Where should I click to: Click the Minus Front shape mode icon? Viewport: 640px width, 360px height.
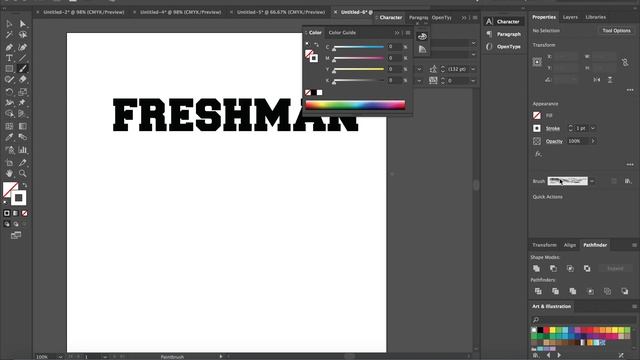(553, 269)
